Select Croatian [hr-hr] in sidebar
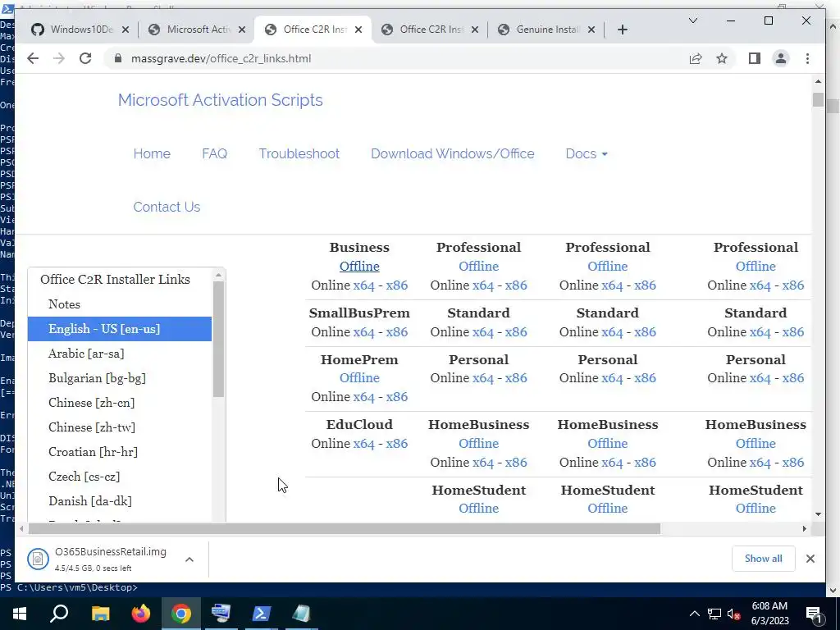The image size is (840, 630). (x=120, y=452)
